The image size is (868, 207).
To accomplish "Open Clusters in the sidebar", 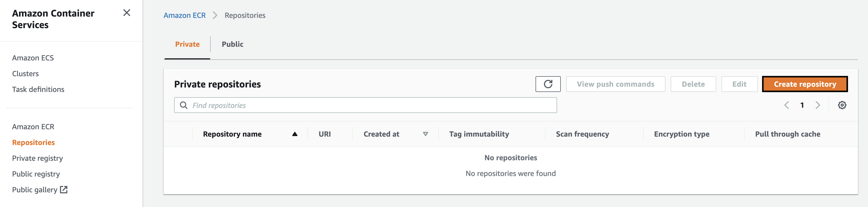I will [x=26, y=74].
